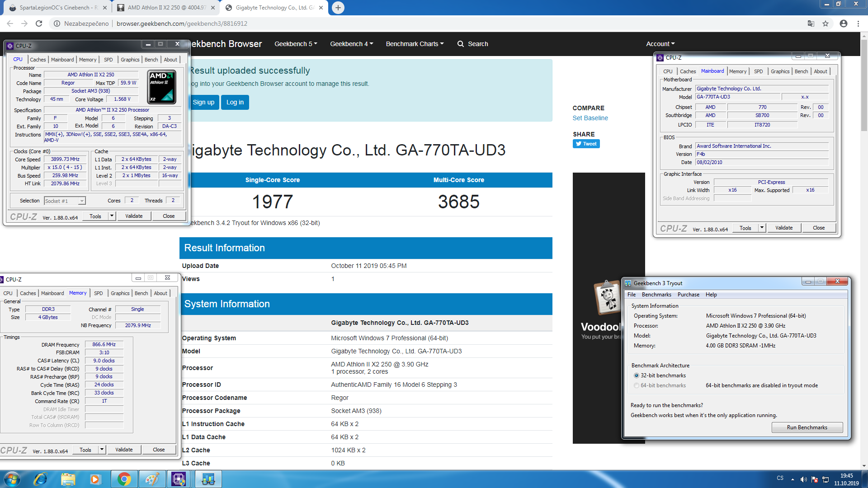Viewport: 868px width, 488px height.
Task: Click the CS language indicator
Action: [x=780, y=478]
